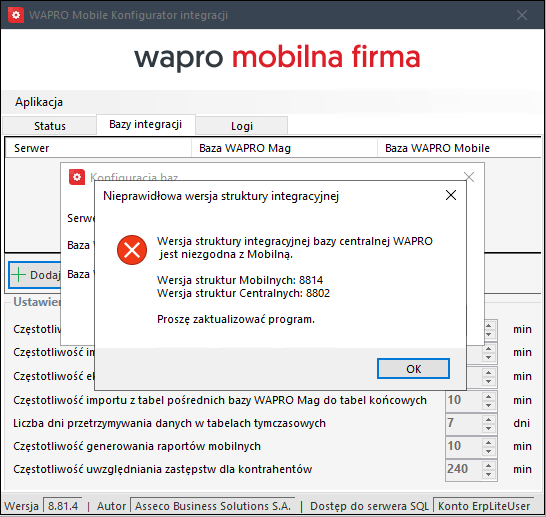Switch to the Logi tab
The height and width of the screenshot is (517, 546).
242,126
